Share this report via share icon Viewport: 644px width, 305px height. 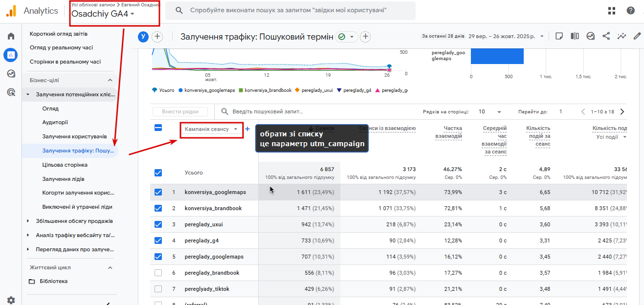click(606, 36)
